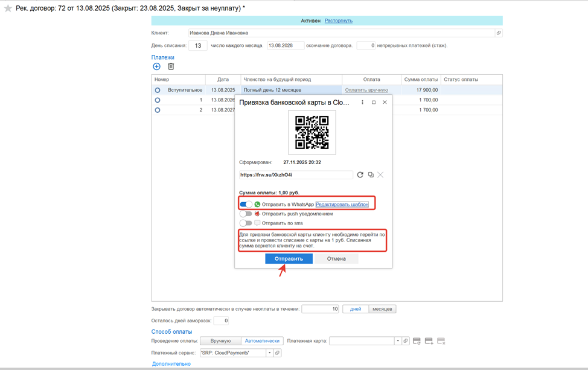Delete payment using trash icon
The width and height of the screenshot is (588, 370).
(171, 66)
